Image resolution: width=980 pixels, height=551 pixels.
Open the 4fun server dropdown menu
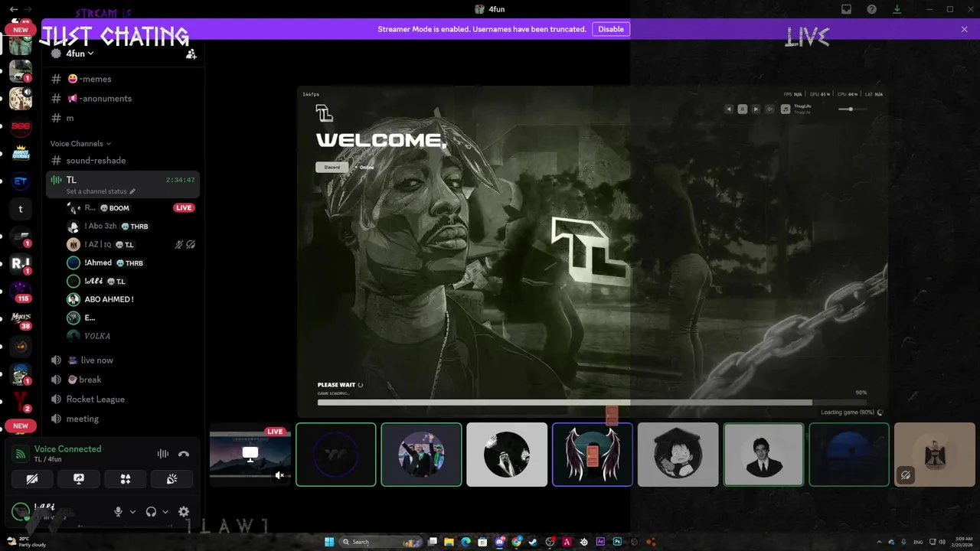tap(80, 54)
